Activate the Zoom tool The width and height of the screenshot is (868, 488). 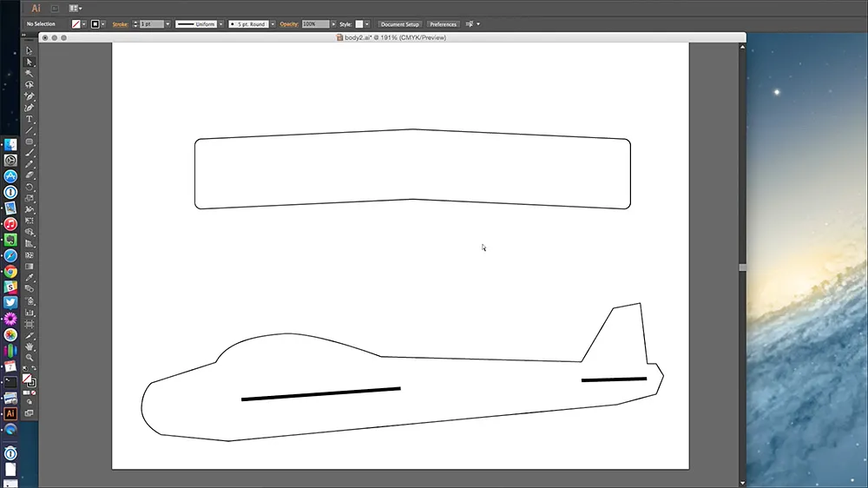(x=29, y=357)
